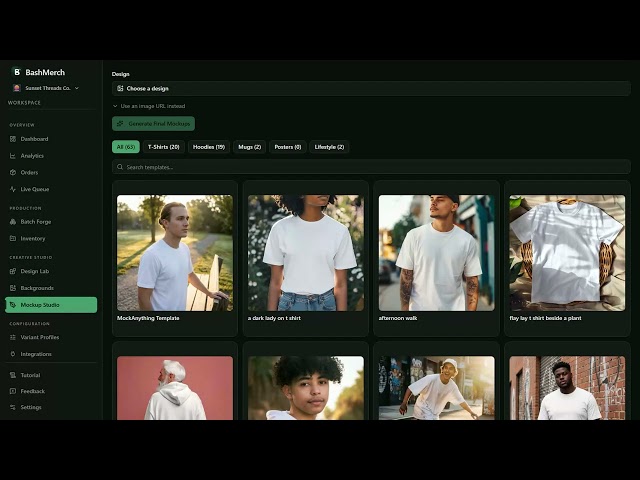The image size is (640, 480).
Task: Select the white-haired man in hoodie template
Action: [175, 388]
